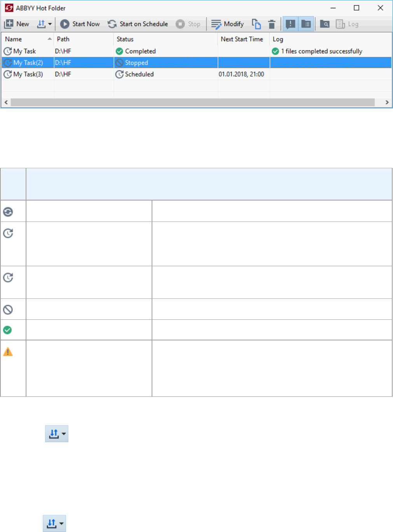Click the Stopped status cell
393x532 pixels.
(136, 63)
